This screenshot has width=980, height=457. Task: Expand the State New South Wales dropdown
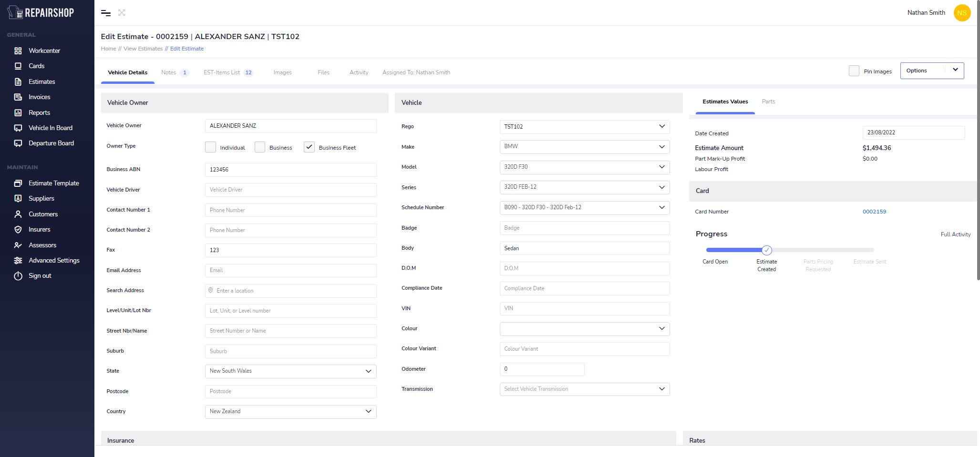[x=291, y=371]
